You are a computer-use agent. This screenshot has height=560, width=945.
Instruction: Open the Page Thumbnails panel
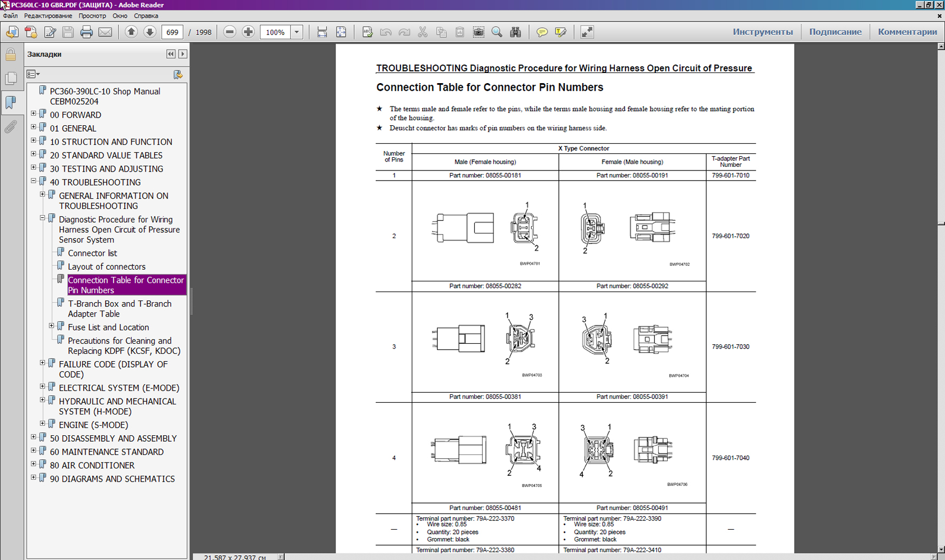pos(11,78)
